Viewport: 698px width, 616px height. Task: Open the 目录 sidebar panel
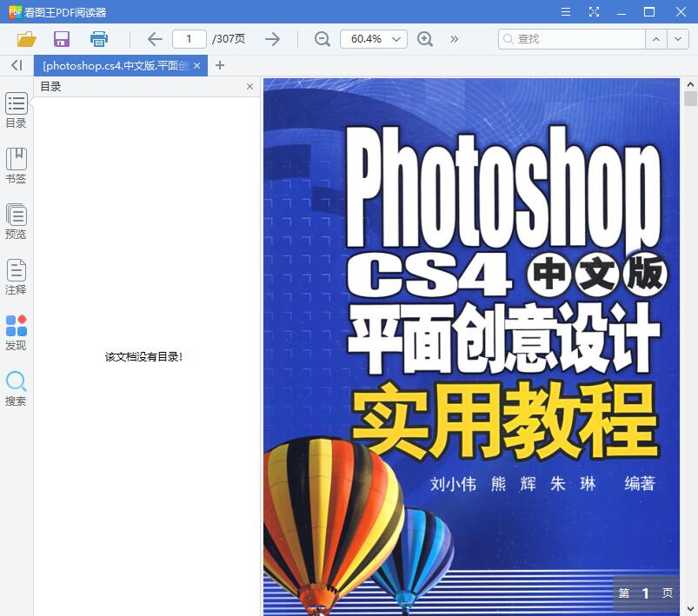[16, 110]
